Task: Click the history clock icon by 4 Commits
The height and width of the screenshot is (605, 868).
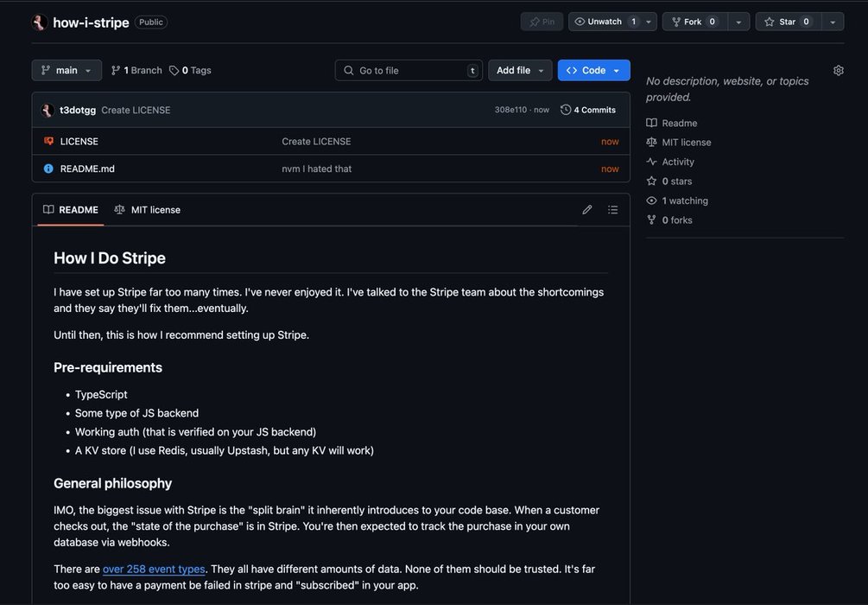Action: coord(565,110)
